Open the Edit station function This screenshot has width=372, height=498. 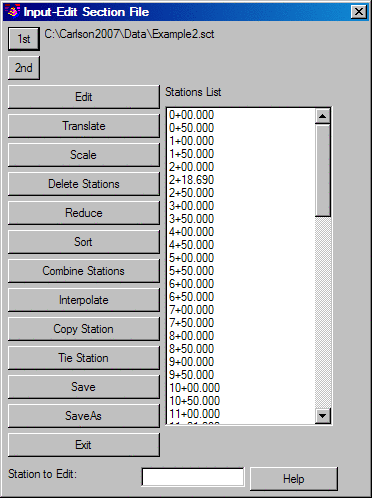84,97
